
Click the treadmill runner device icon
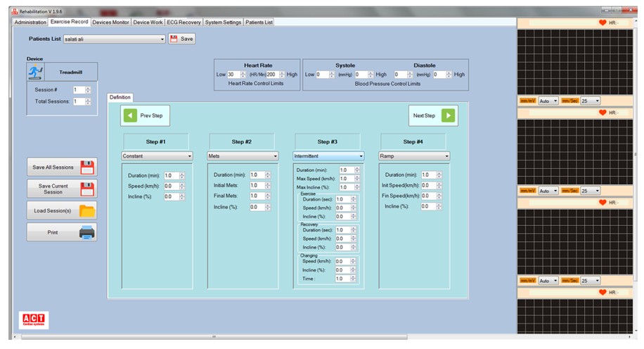pos(35,72)
